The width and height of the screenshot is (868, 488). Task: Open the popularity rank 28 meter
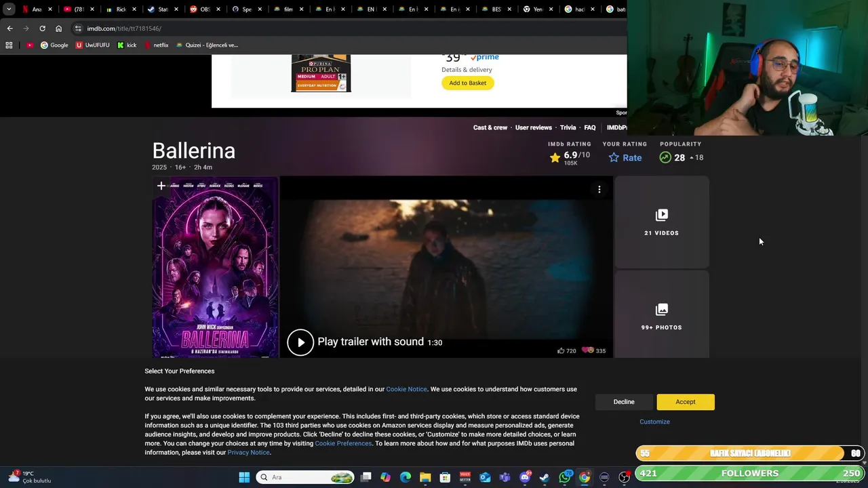(681, 158)
